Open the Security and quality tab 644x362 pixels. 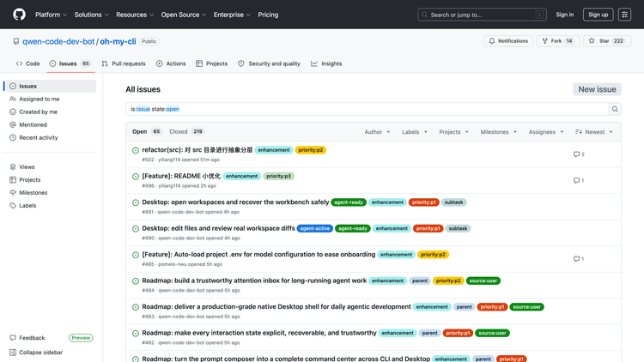[269, 63]
